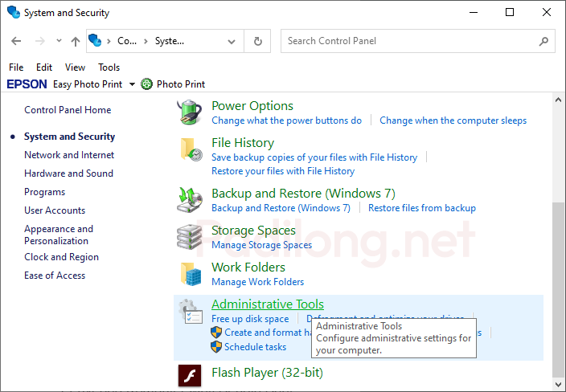This screenshot has height=392, width=566.
Task: Click the File History folder icon
Action: point(191,149)
